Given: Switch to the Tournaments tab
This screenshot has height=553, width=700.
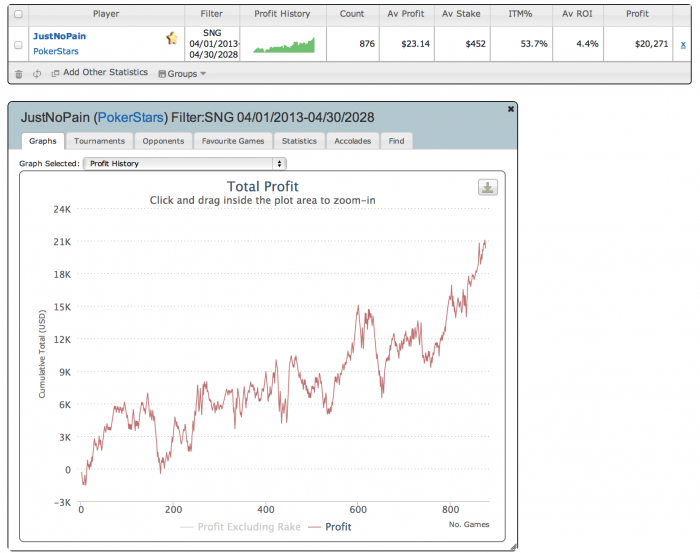Looking at the screenshot, I should 100,141.
